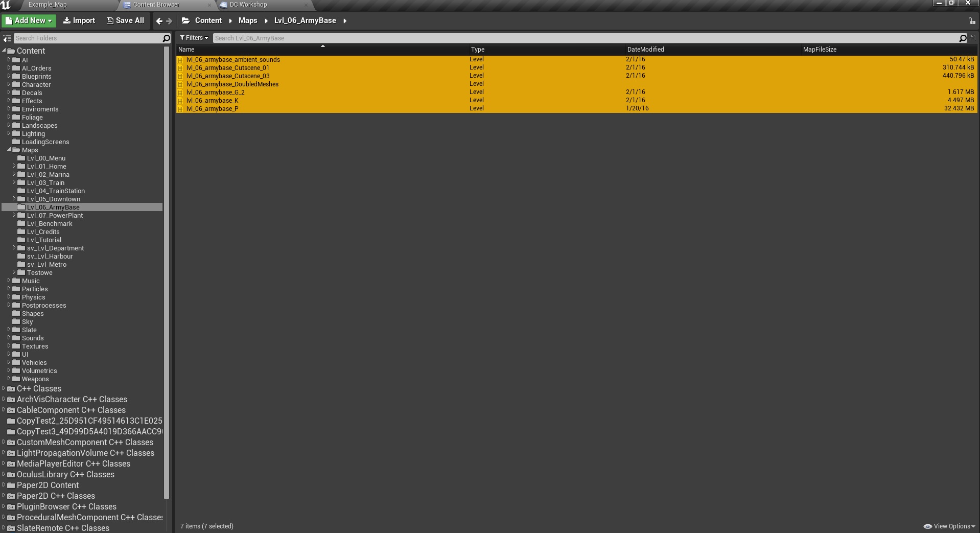Open the Filters dropdown
Screen dimensions: 980x533
194,38
